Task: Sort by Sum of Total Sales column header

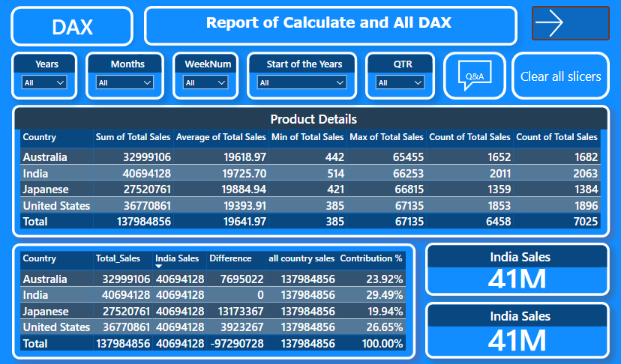Action: (x=133, y=137)
